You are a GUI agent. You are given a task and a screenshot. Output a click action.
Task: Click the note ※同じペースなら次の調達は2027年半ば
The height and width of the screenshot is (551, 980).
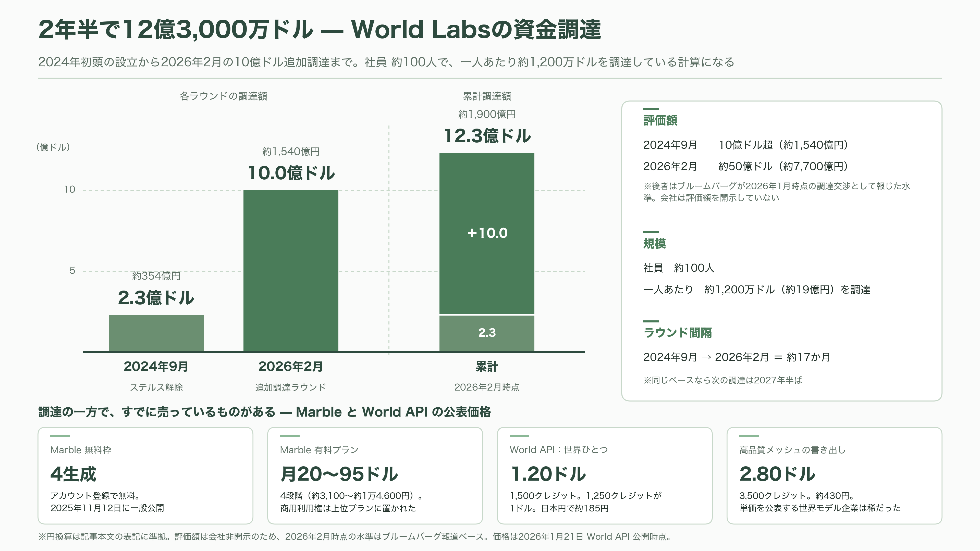722,380
